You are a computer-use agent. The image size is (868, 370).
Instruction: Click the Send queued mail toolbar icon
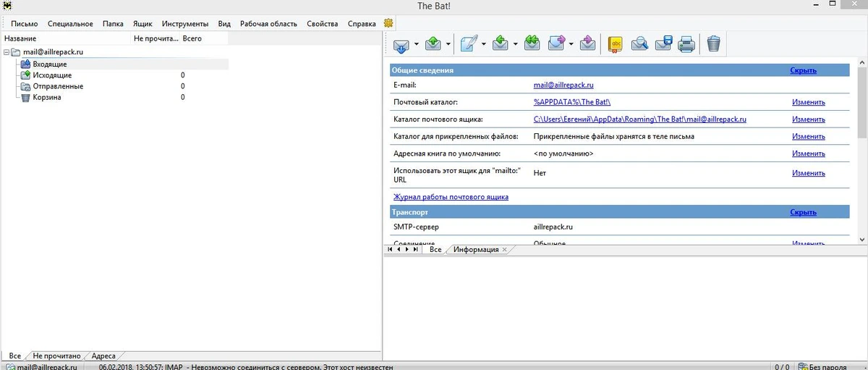pos(433,44)
